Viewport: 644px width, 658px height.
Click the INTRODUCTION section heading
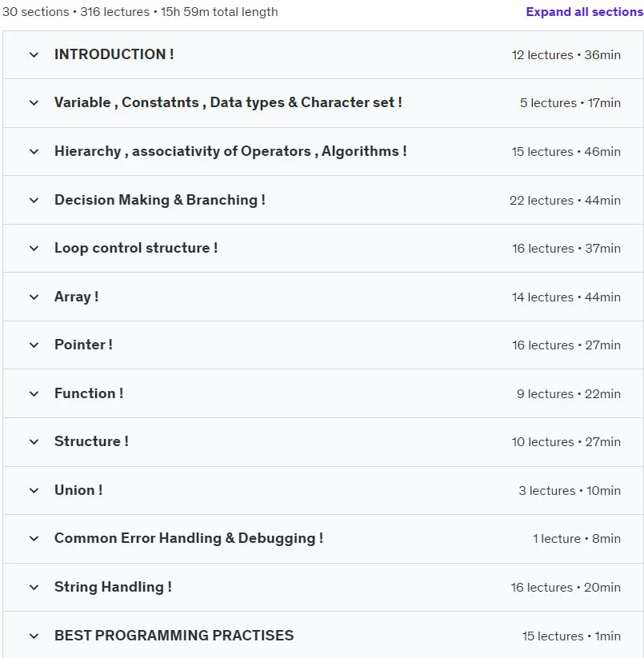point(114,54)
